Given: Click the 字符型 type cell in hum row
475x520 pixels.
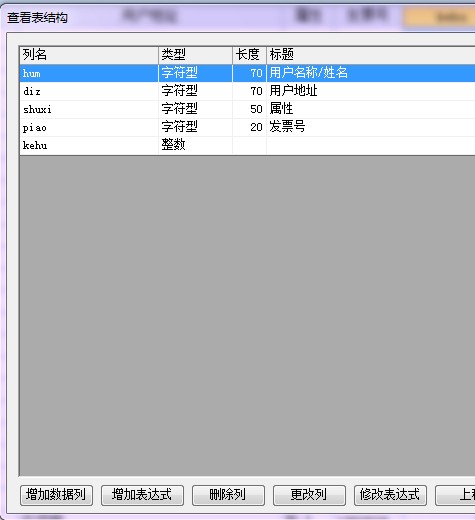Looking at the screenshot, I should click(195, 73).
